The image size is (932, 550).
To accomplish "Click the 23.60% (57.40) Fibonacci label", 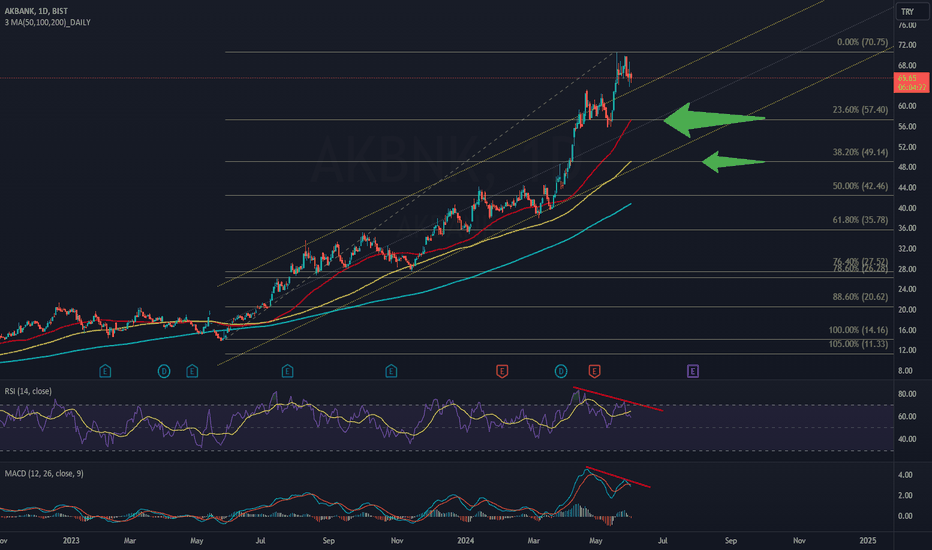I will point(860,109).
